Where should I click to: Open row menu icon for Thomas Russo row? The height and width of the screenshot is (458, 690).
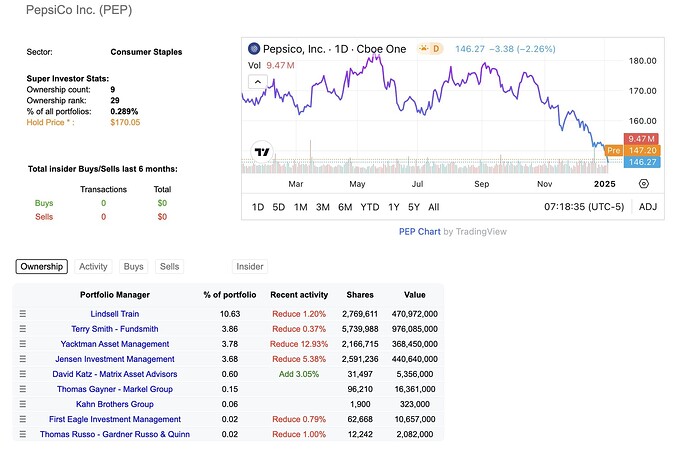pyautogui.click(x=22, y=434)
